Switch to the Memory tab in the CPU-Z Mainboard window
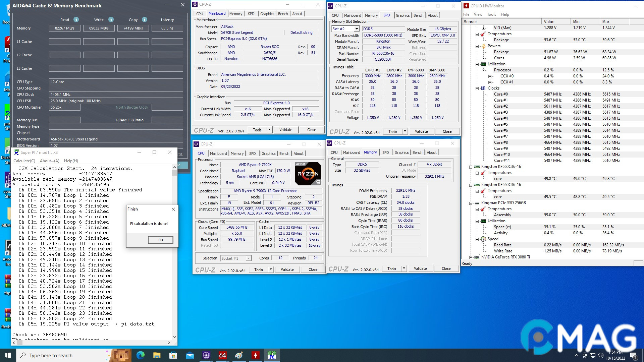Screen dimensions: 644x362 [x=236, y=14]
